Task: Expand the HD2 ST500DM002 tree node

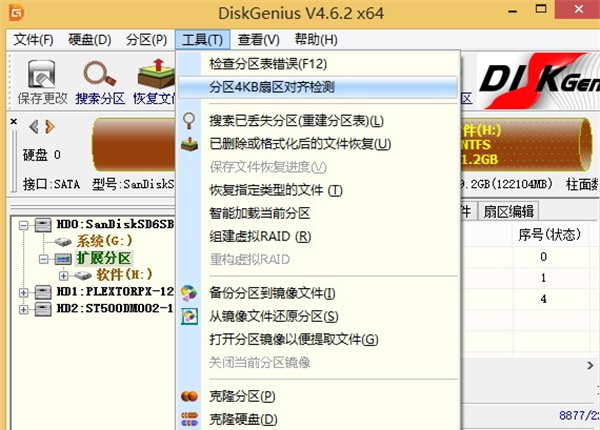Action: point(24,309)
